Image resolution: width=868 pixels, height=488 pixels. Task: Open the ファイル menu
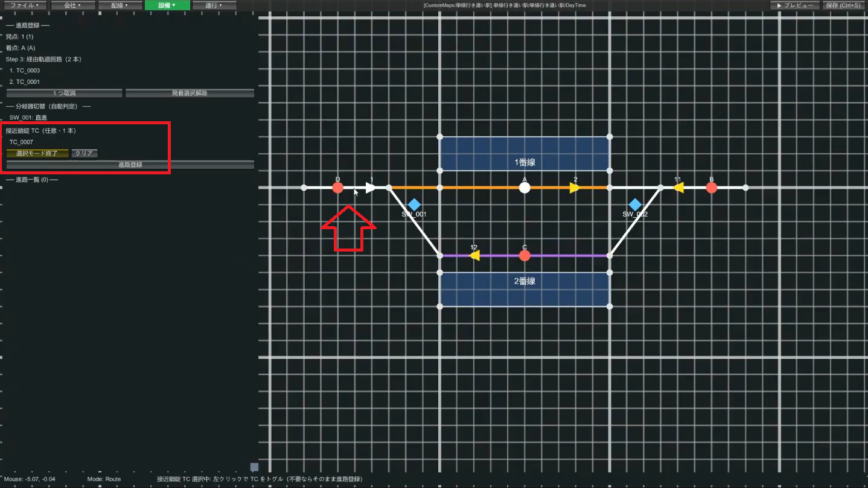[24, 5]
